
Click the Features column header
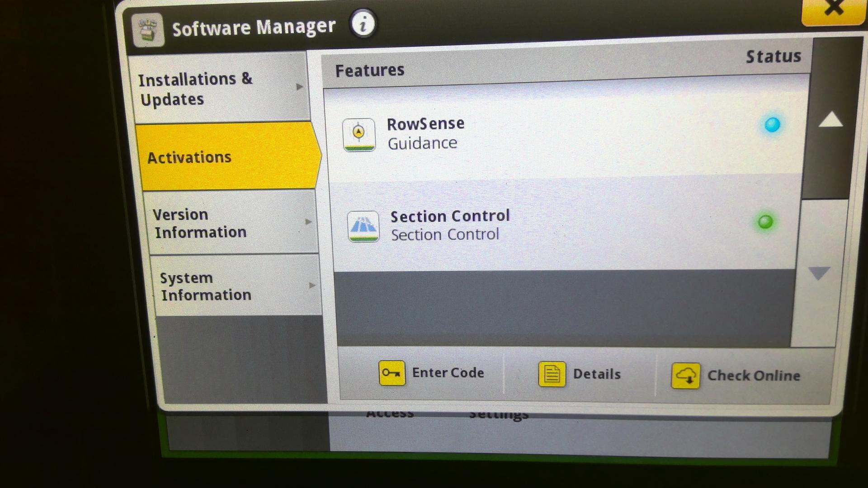click(369, 70)
